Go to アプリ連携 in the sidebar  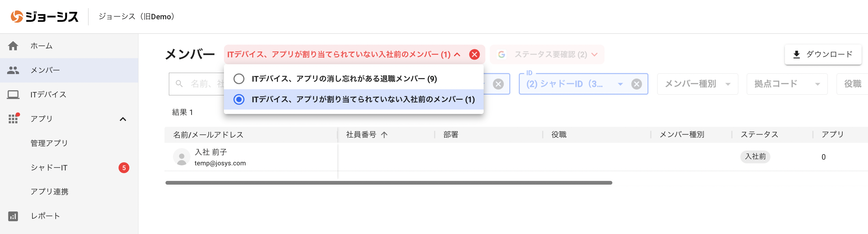point(49,192)
